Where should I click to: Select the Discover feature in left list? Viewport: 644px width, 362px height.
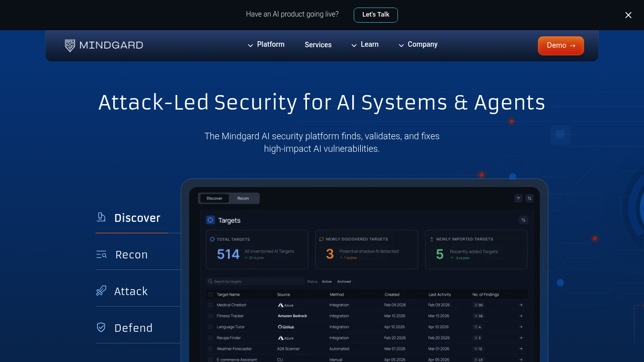137,218
